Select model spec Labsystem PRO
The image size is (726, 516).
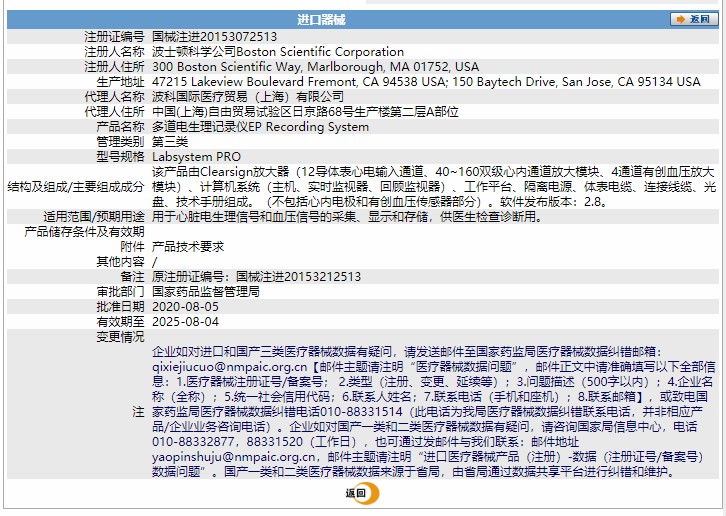[196, 157]
